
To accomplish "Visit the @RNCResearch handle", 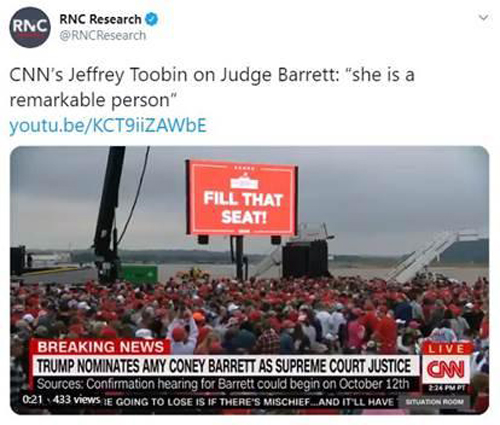I will click(103, 35).
